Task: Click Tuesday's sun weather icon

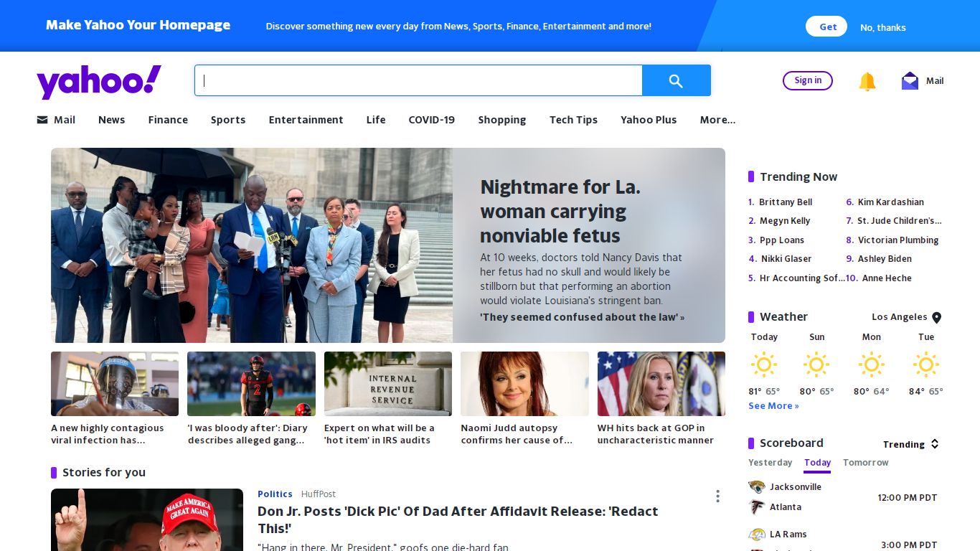Action: pyautogui.click(x=925, y=364)
